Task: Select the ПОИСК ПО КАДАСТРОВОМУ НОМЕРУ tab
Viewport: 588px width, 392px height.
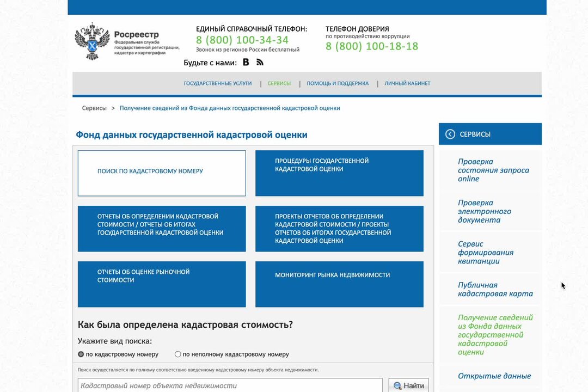Action: coord(162,172)
